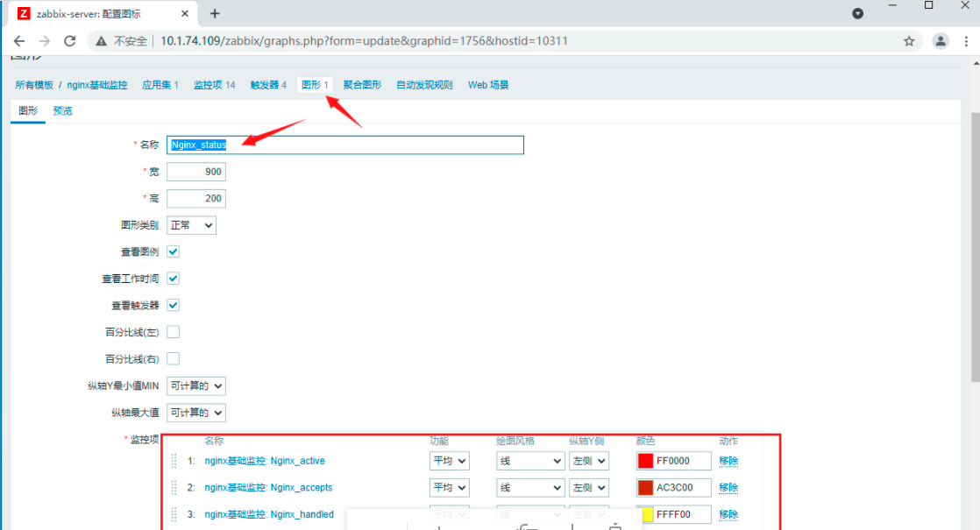The height and width of the screenshot is (530, 980).
Task: Click the browser forward arrow
Action: [x=45, y=41]
